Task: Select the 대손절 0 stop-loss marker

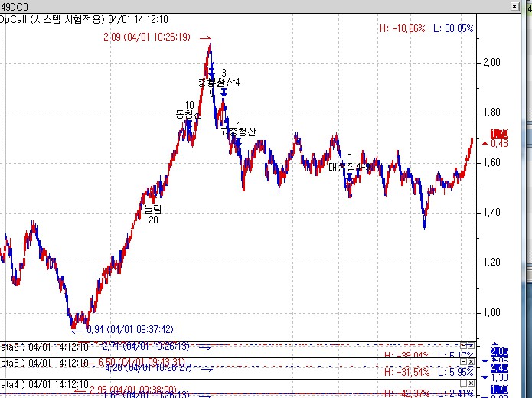Action: click(x=348, y=163)
